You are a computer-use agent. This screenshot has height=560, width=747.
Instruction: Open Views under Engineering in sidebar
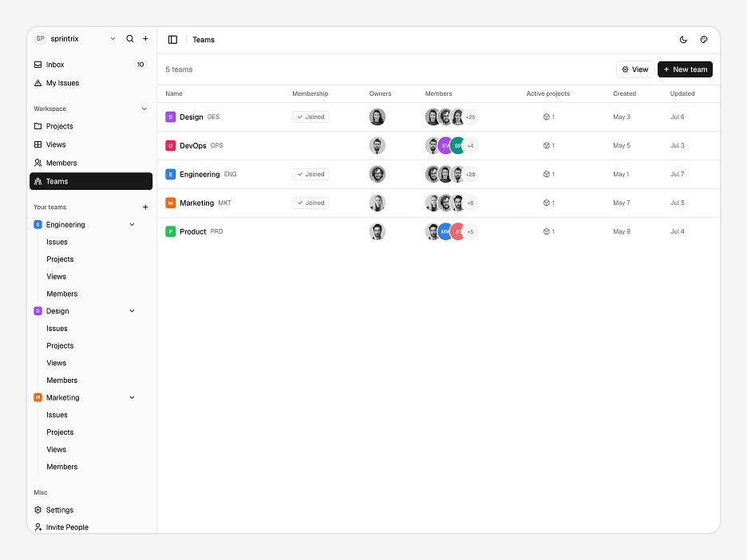tap(56, 277)
